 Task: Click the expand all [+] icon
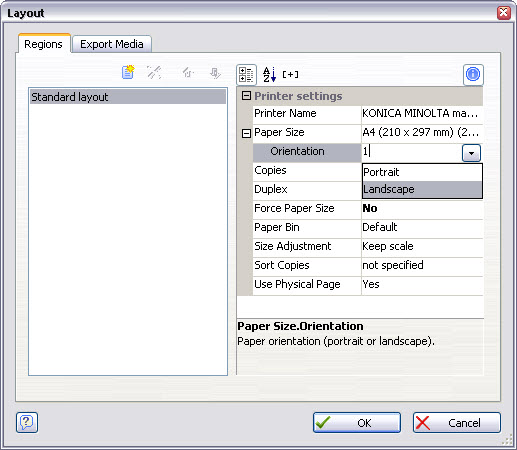tap(290, 74)
